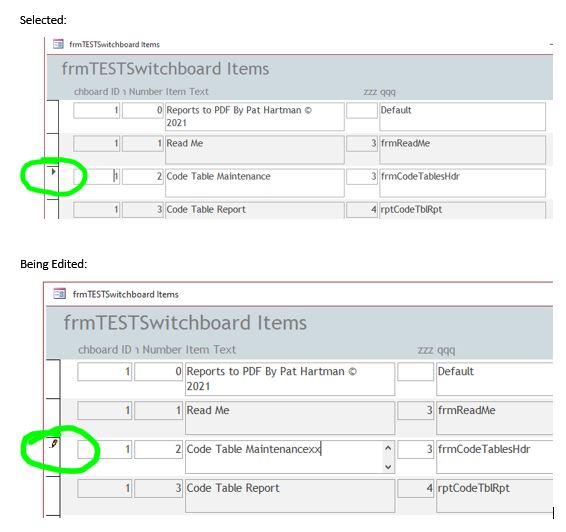The height and width of the screenshot is (532, 566).
Task: Click the frmCodeTablesHdr field in the upper form
Action: [462, 183]
